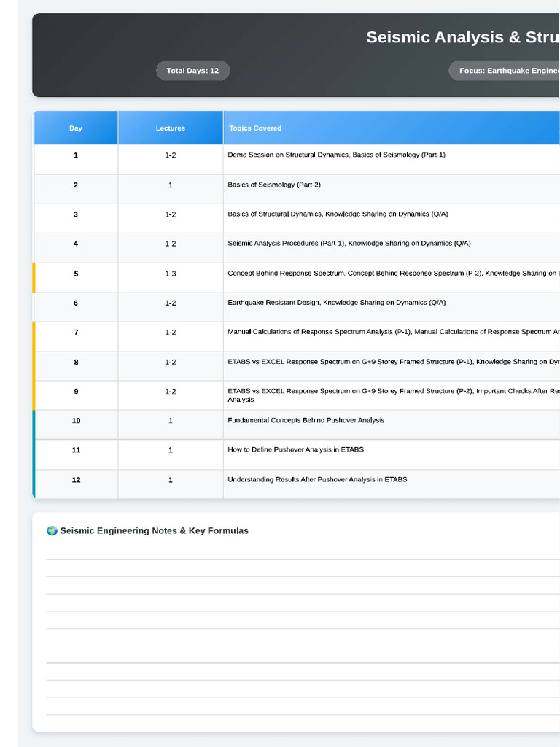Click the lectures cell for Day 2
560x747 pixels.
(171, 189)
